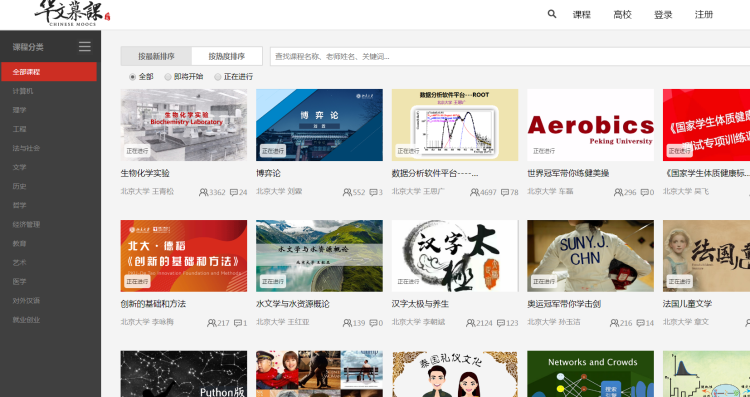750x397 pixels.
Task: Click comment bubble icon for 数据分析软件平台
Action: [505, 192]
